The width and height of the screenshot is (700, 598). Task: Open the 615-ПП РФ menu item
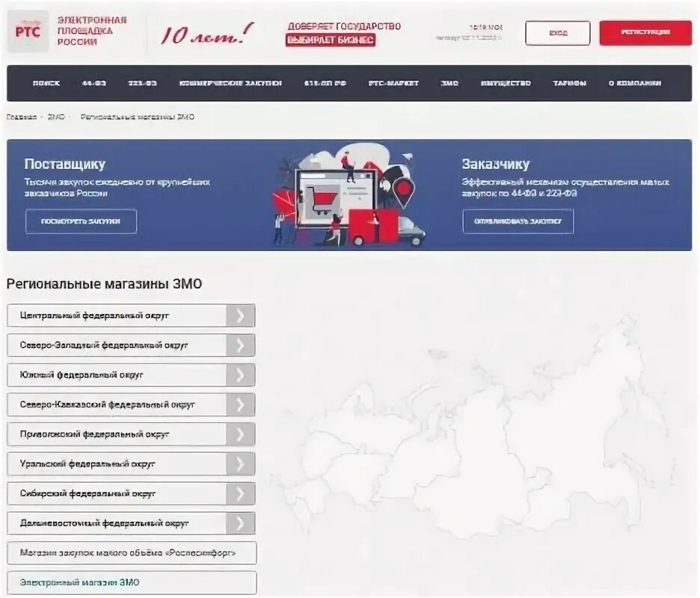click(x=325, y=83)
